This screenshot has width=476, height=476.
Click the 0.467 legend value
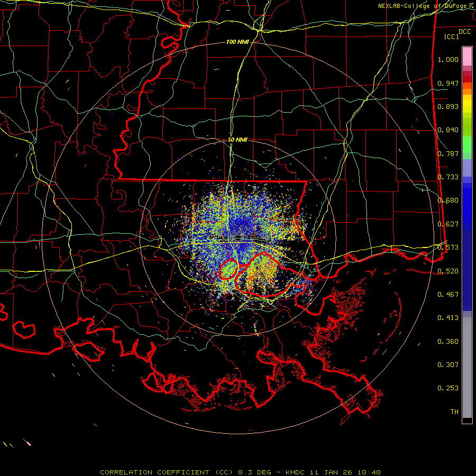click(x=448, y=295)
